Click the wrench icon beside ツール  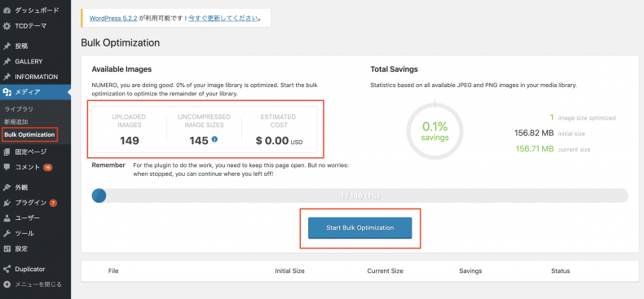pos(7,233)
